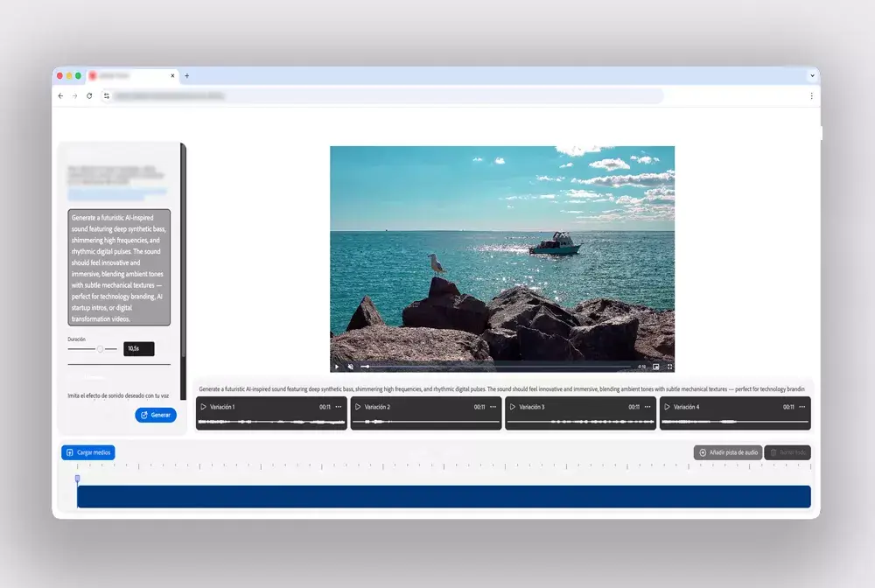This screenshot has height=588, width=875.
Task: Toggle mute on the video player
Action: click(x=350, y=367)
